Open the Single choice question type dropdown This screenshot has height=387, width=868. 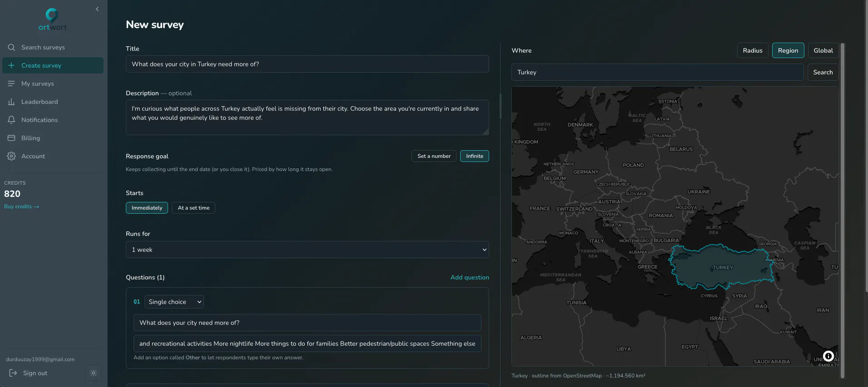(174, 302)
